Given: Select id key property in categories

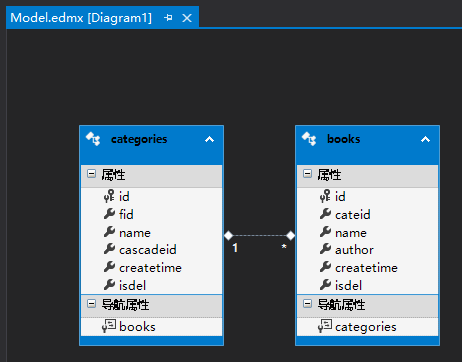Looking at the screenshot, I should pyautogui.click(x=152, y=197).
